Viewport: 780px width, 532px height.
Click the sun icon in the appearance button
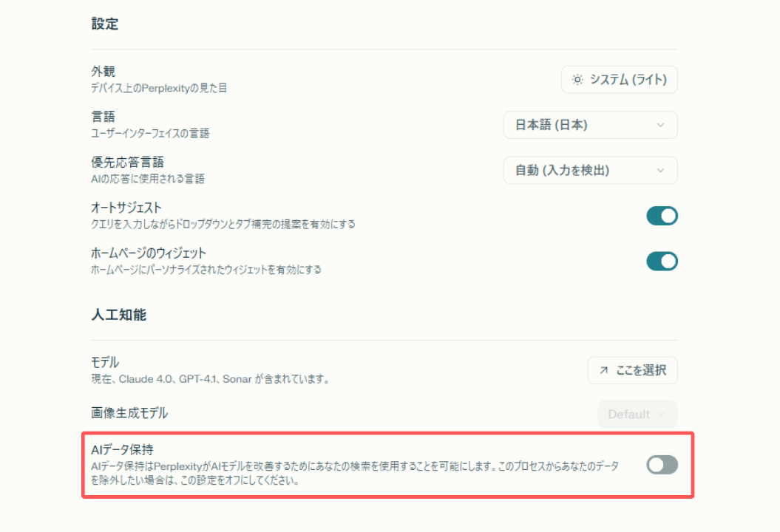577,80
